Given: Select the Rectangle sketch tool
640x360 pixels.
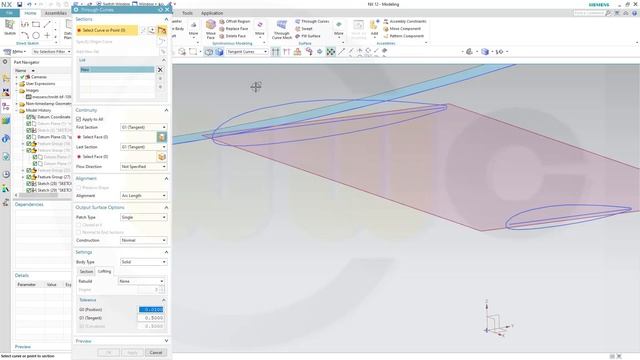Looking at the screenshot, I should pos(36,25).
